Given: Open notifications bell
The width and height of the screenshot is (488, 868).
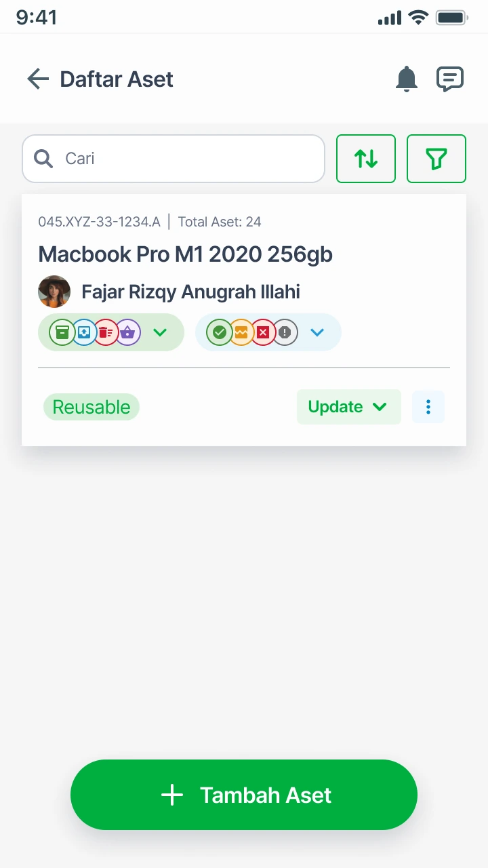Looking at the screenshot, I should (x=407, y=79).
